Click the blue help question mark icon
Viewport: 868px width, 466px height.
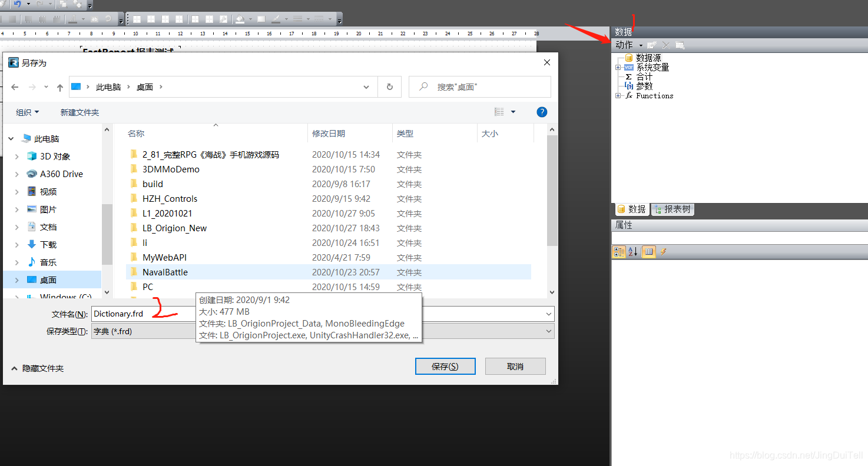[542, 112]
